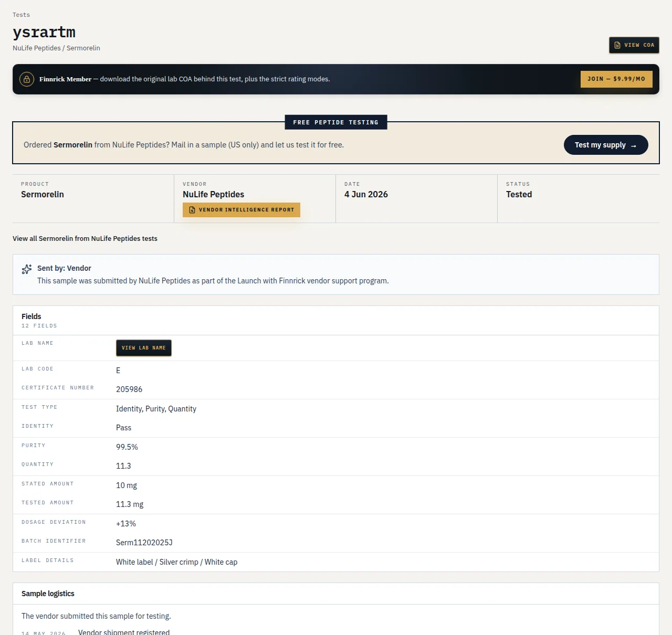
Task: Click the Sermorelin product name
Action: [43, 194]
